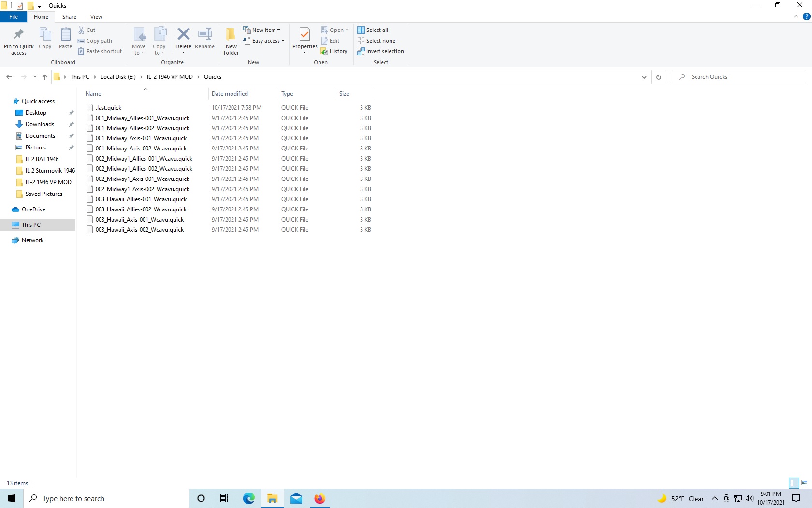
Task: Click the Cortana circle icon
Action: click(x=201, y=498)
